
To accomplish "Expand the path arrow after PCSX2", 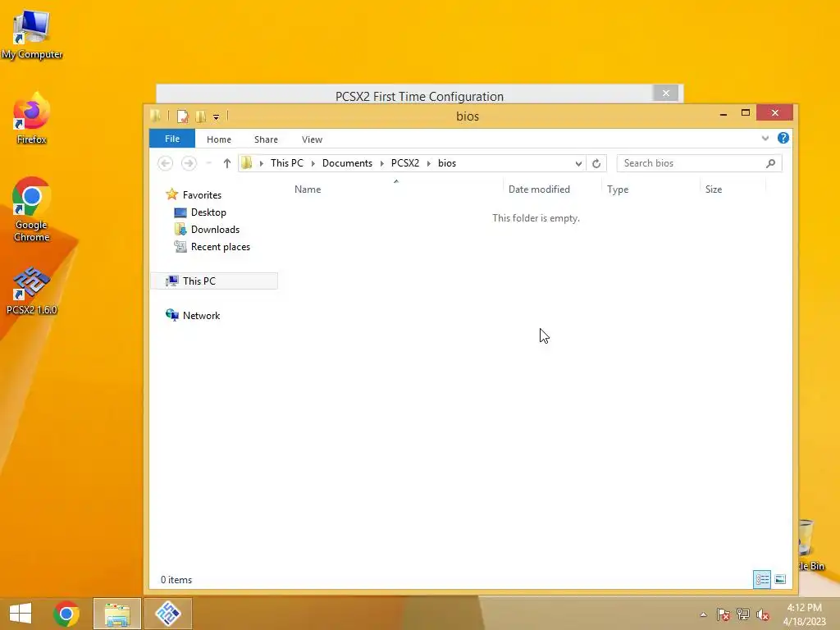I will click(428, 163).
